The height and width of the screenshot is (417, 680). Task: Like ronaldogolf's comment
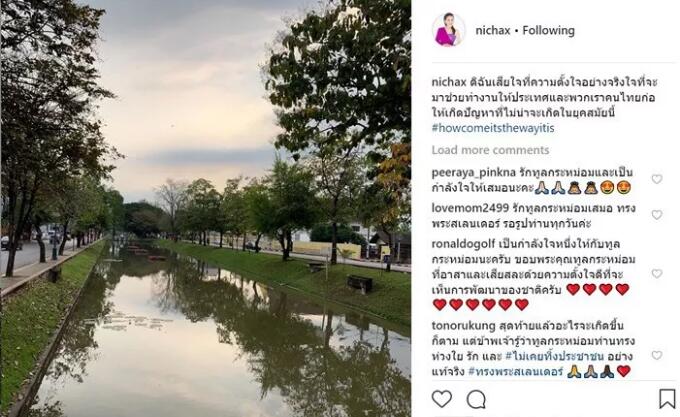click(x=657, y=274)
